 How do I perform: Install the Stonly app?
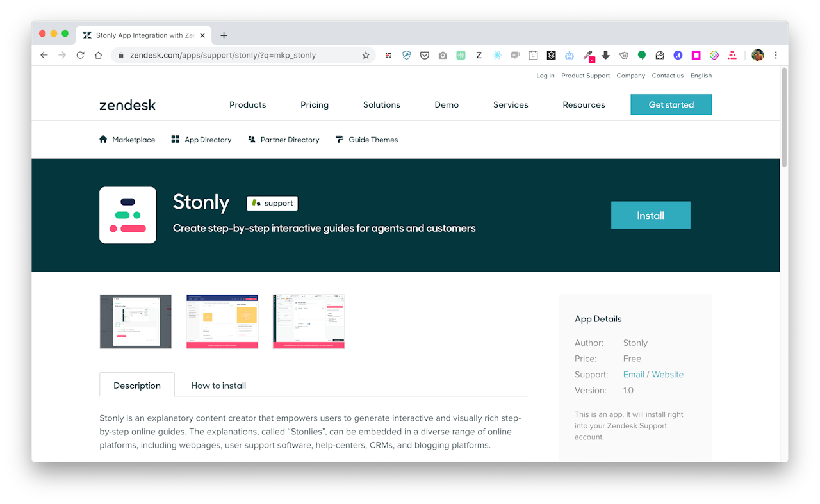point(650,215)
